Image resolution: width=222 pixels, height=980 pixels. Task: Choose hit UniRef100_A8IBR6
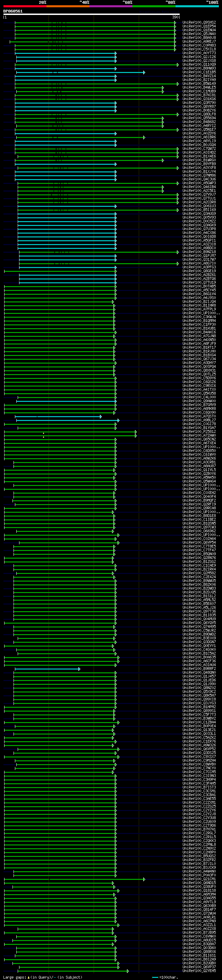point(199,137)
